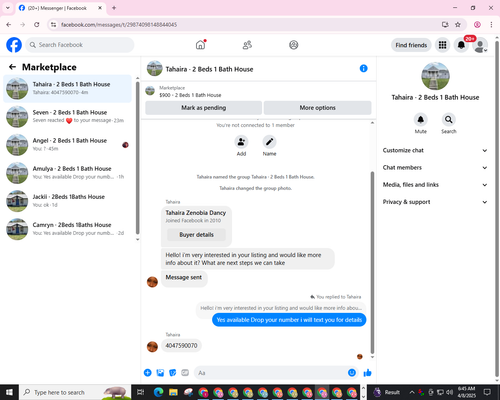The height and width of the screenshot is (400, 500).
Task: Choose a GIF icon in composer
Action: point(185,373)
